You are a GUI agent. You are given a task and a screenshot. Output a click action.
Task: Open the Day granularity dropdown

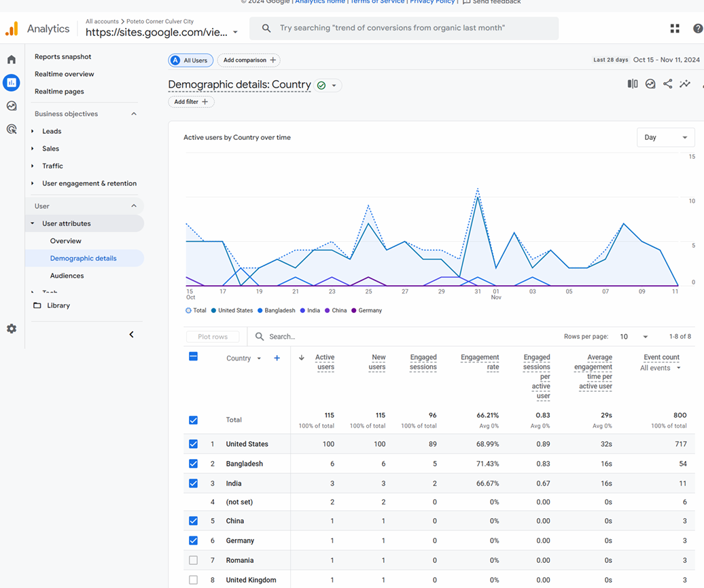tap(665, 137)
